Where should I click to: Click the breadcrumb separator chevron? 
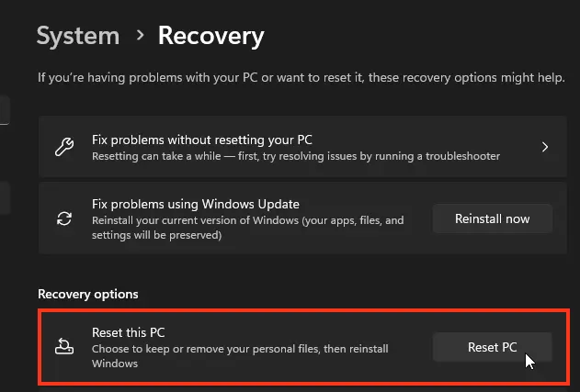click(140, 36)
